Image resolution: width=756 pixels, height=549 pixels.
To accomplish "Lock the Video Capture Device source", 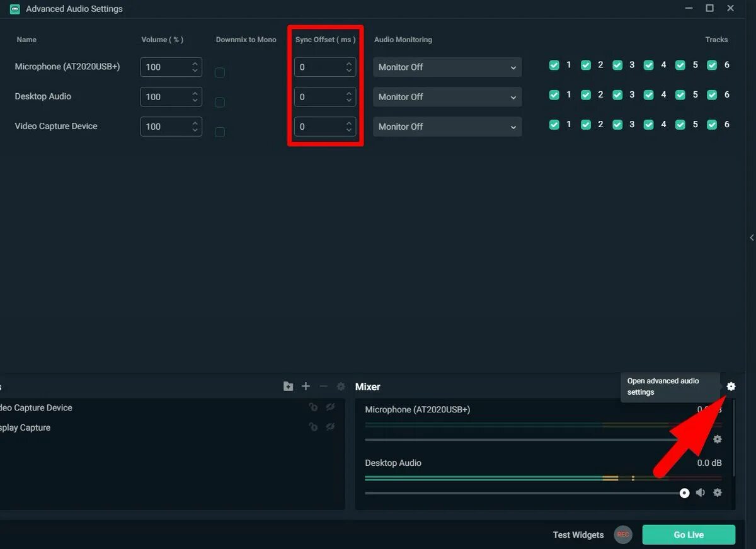I will pos(313,407).
